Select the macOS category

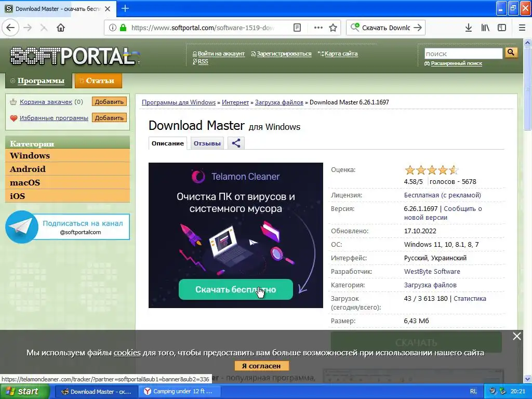tap(68, 182)
